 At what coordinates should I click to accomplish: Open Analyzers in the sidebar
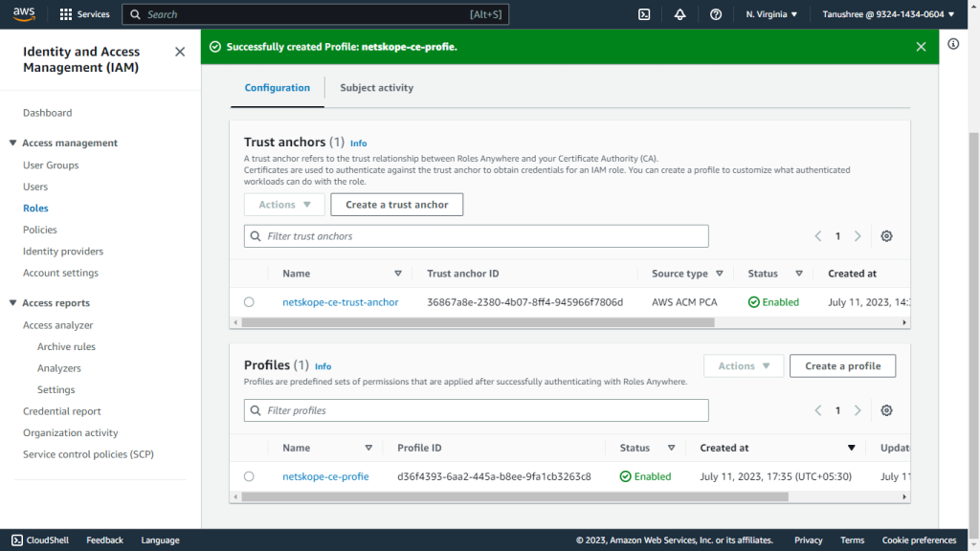point(58,368)
